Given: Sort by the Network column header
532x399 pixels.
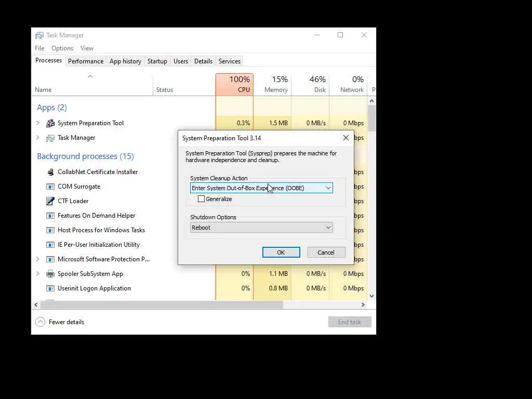Looking at the screenshot, I should point(349,85).
